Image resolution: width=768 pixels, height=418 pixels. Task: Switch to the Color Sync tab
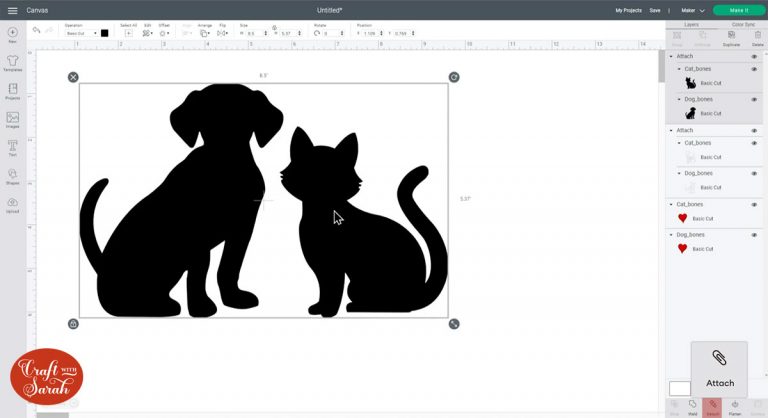743,24
